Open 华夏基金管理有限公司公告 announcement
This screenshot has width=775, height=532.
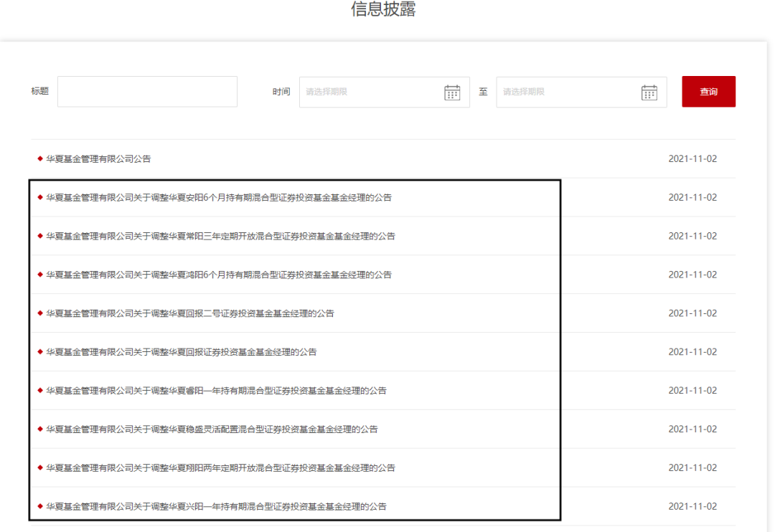pyautogui.click(x=98, y=158)
